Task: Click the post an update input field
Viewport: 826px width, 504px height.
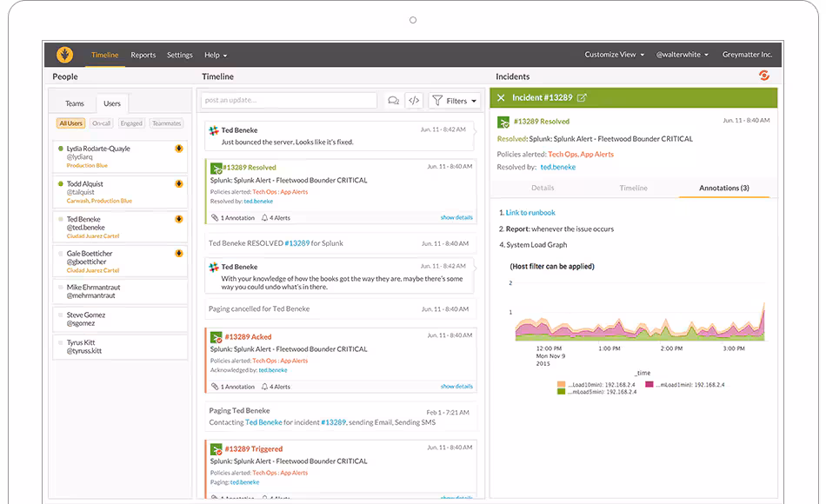Action: (x=291, y=101)
